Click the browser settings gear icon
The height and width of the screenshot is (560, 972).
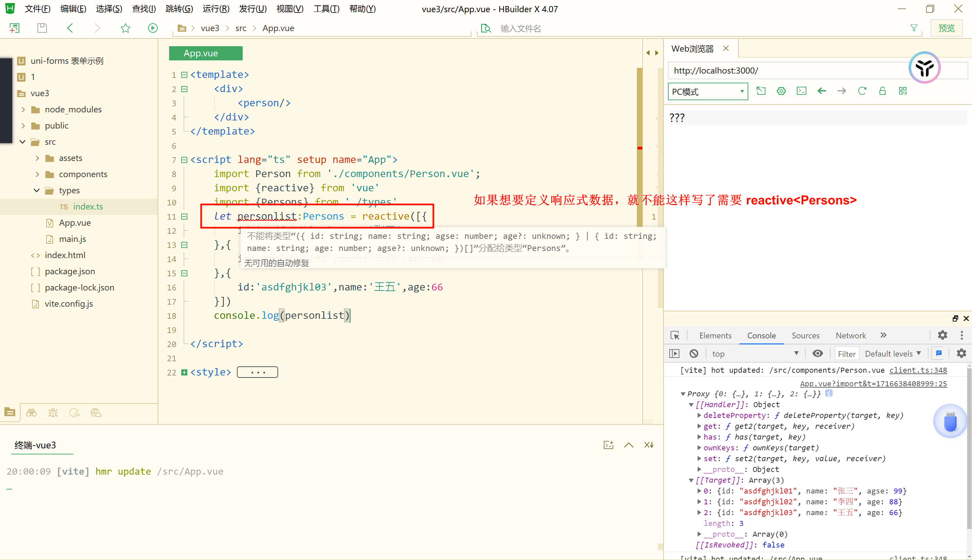[x=781, y=91]
